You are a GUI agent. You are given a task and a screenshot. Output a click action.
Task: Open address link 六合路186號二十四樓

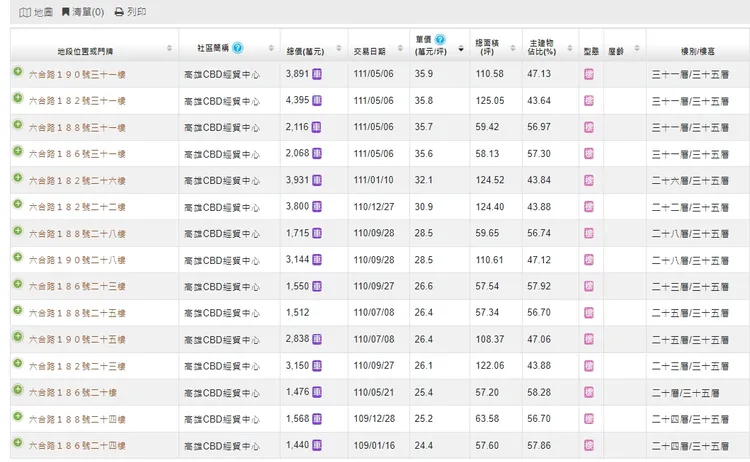coord(77,446)
